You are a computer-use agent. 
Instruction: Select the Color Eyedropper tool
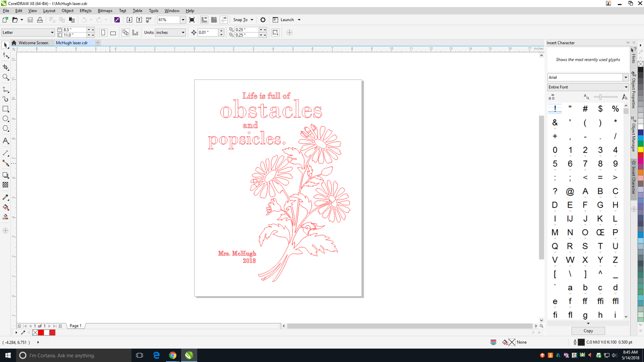(x=6, y=197)
